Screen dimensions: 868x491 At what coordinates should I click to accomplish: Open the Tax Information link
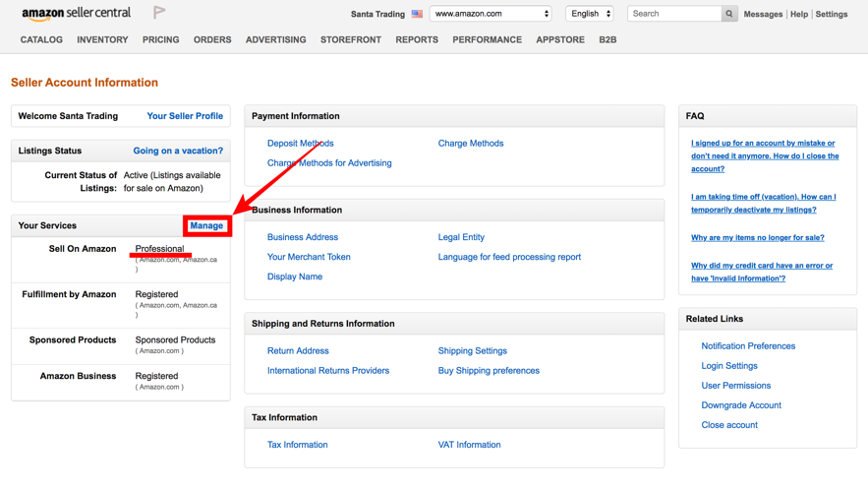coord(298,445)
